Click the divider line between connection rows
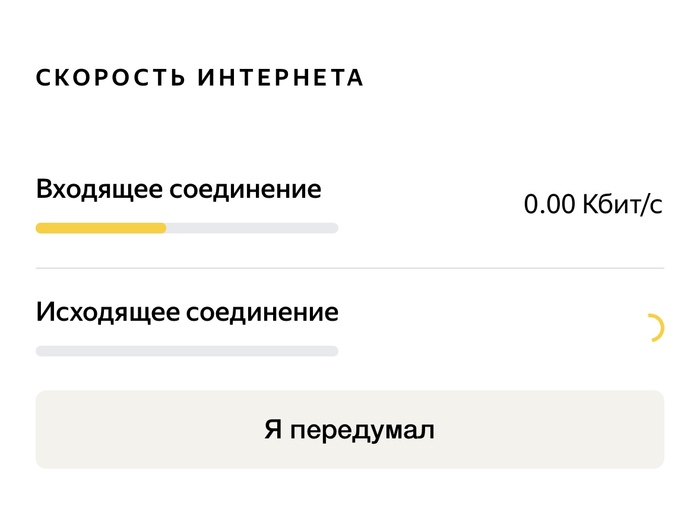The image size is (700, 518). 350,268
